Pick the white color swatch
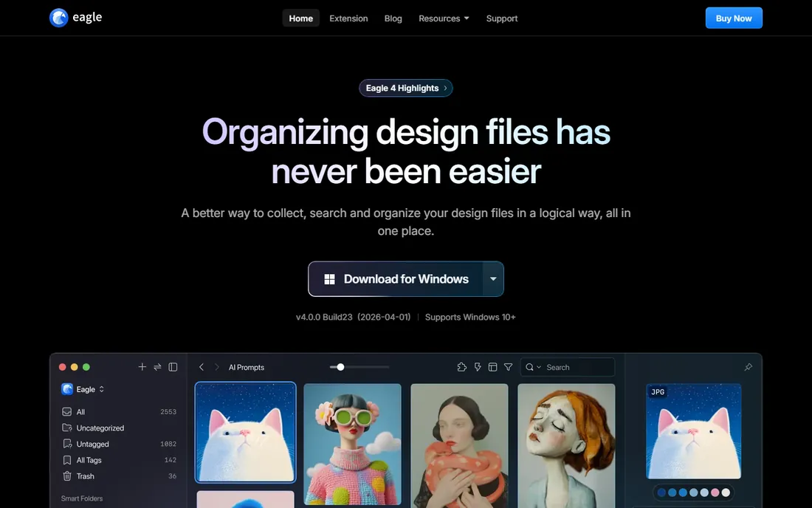Viewport: 812px width, 508px height. (x=726, y=492)
